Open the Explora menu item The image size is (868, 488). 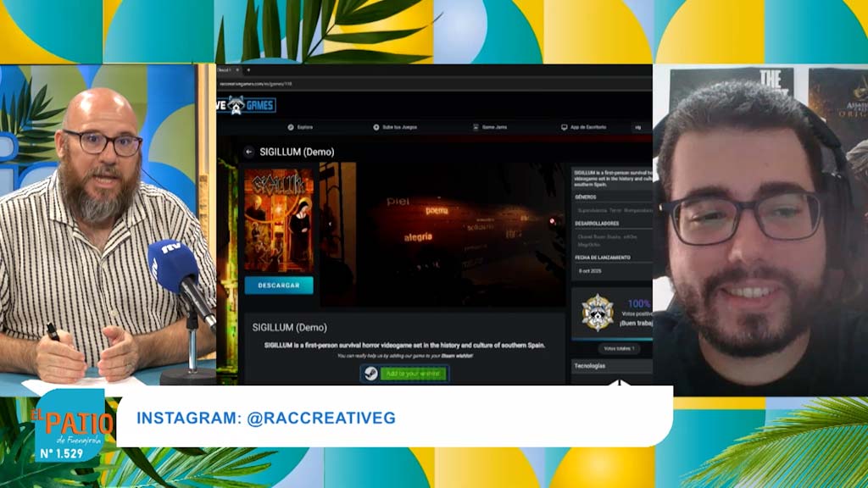pyautogui.click(x=301, y=127)
